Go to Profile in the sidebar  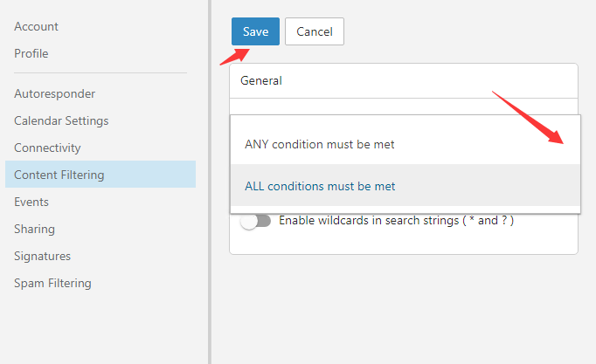31,53
